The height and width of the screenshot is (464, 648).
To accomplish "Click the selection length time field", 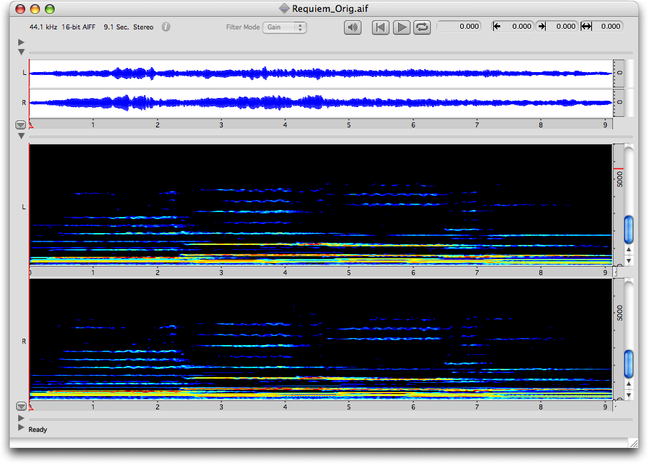I will (x=603, y=27).
